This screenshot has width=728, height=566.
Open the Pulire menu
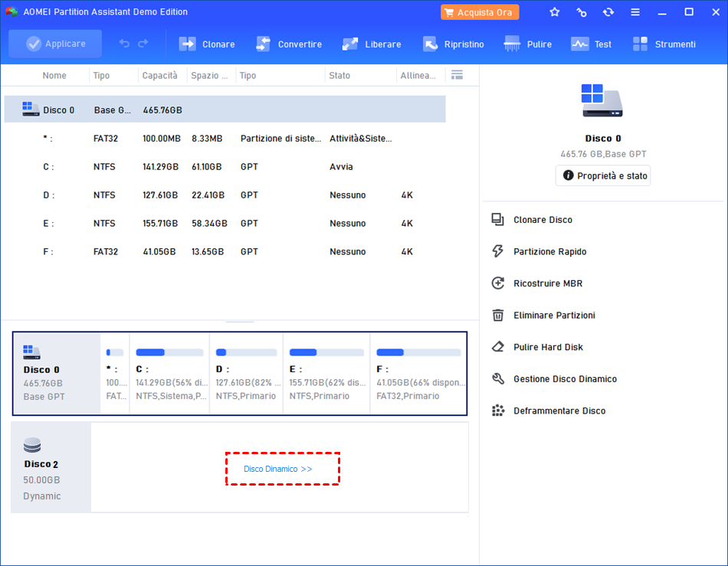528,44
